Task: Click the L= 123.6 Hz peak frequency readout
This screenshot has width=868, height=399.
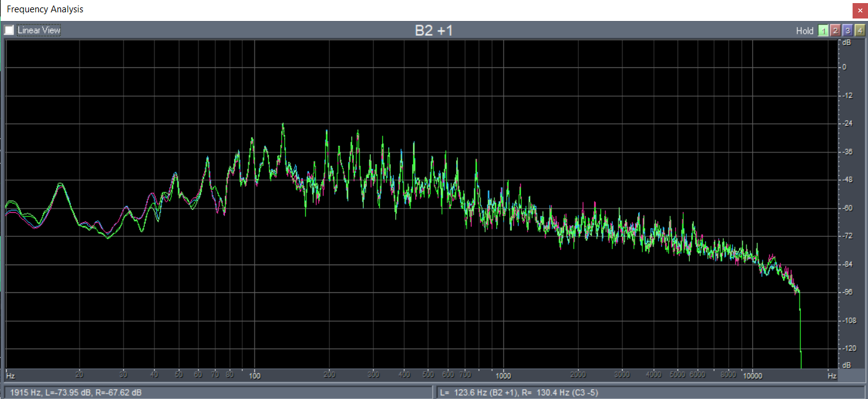Action: [x=519, y=393]
